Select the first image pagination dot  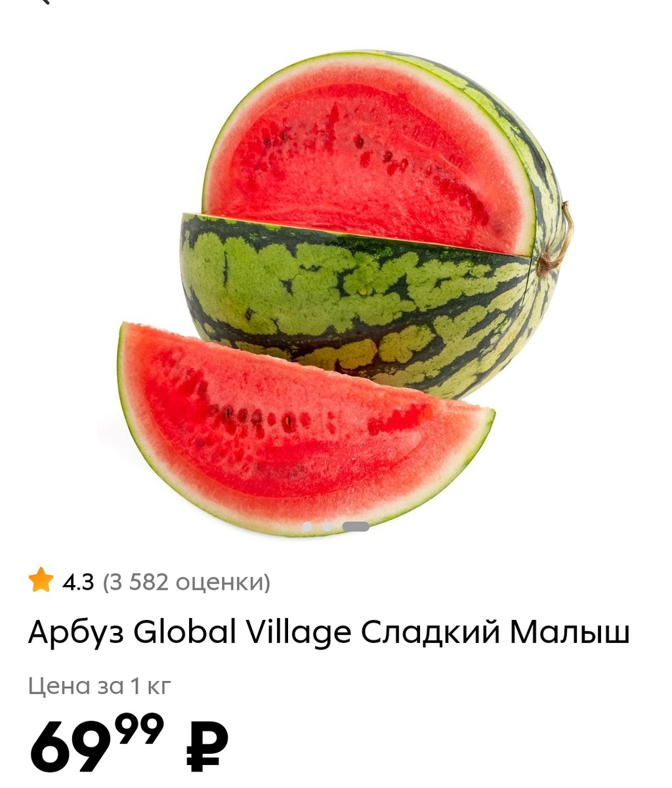coord(307,527)
